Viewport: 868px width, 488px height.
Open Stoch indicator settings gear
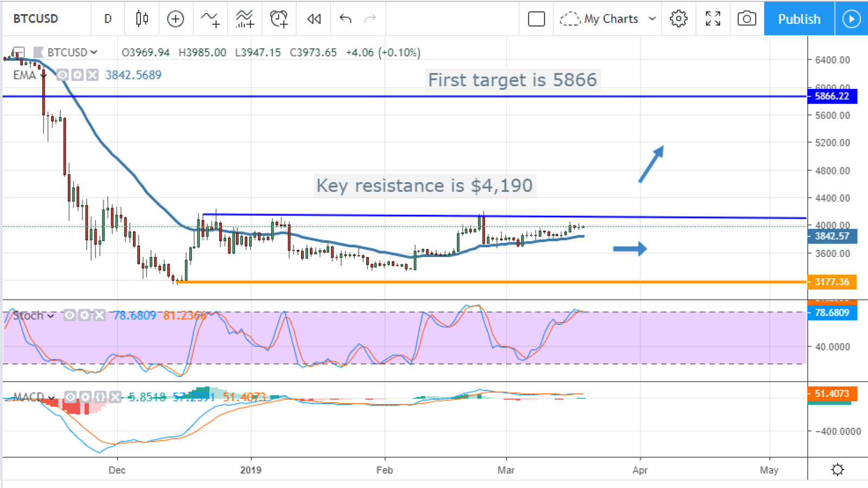[x=84, y=316]
